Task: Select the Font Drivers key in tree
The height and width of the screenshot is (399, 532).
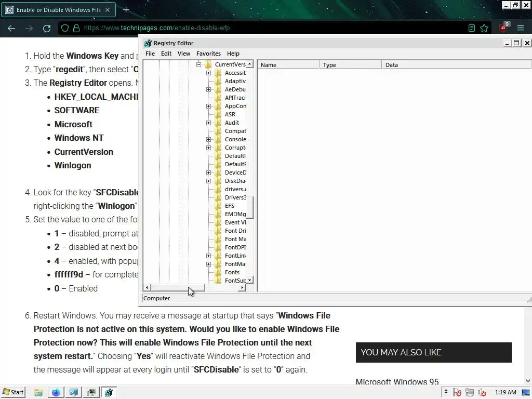Action: pyautogui.click(x=235, y=231)
